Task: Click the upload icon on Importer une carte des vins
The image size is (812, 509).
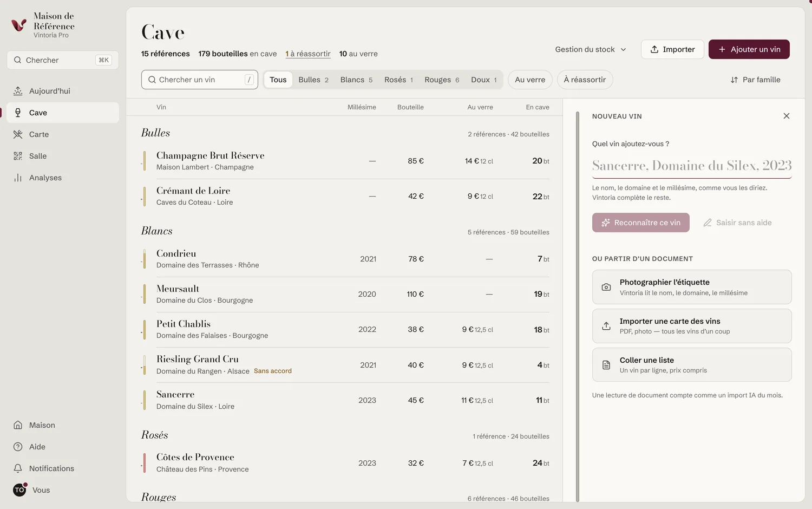Action: click(x=606, y=326)
